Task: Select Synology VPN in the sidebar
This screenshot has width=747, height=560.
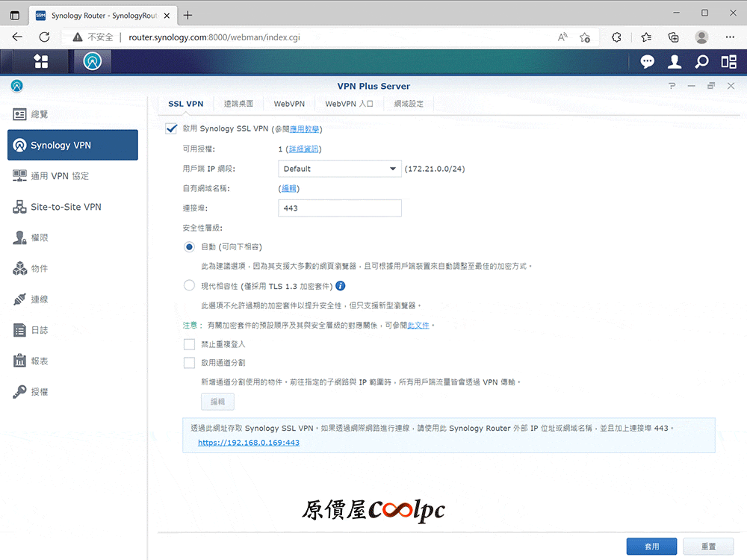Action: (72, 145)
